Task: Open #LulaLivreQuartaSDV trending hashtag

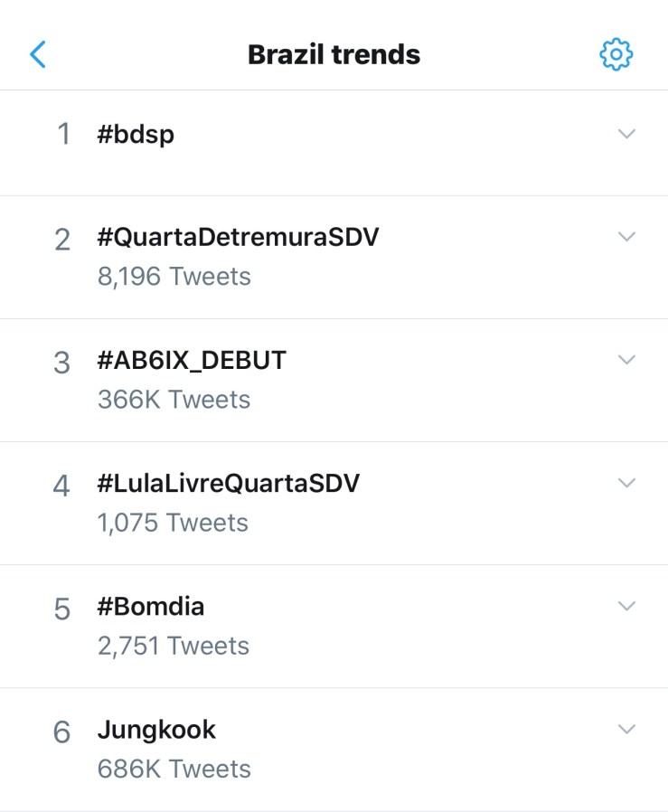Action: [x=228, y=484]
